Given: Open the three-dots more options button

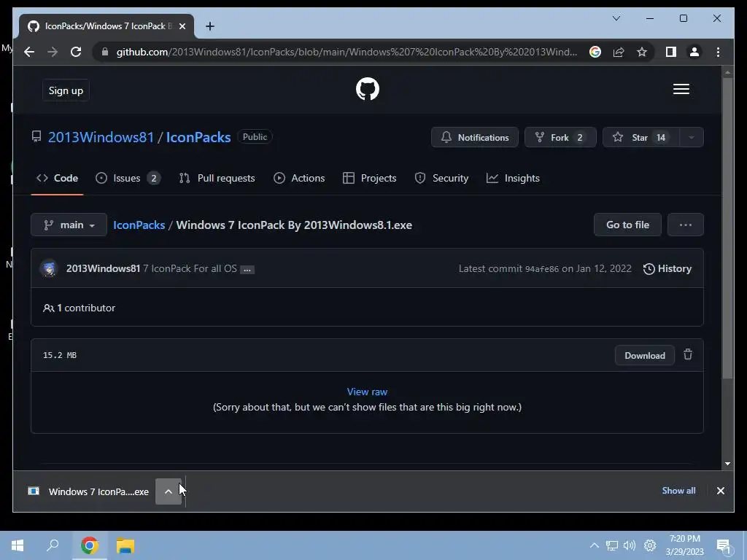Looking at the screenshot, I should click(x=686, y=225).
